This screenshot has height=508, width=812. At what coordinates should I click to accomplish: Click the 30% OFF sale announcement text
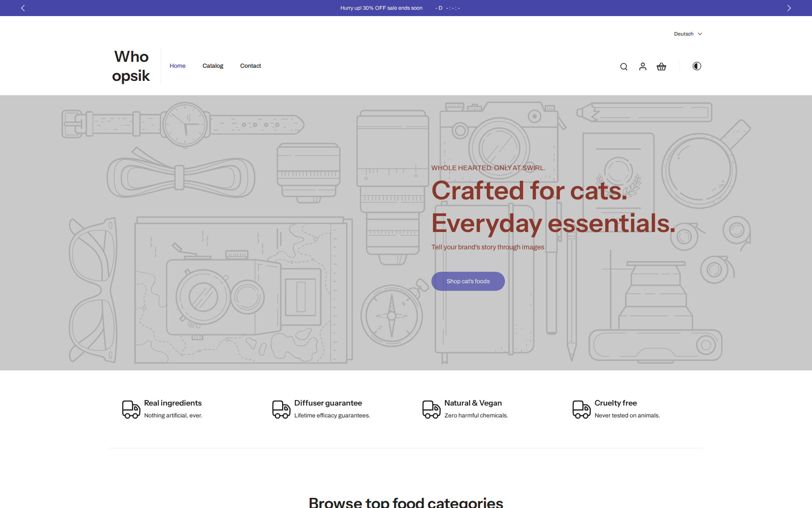pos(381,8)
